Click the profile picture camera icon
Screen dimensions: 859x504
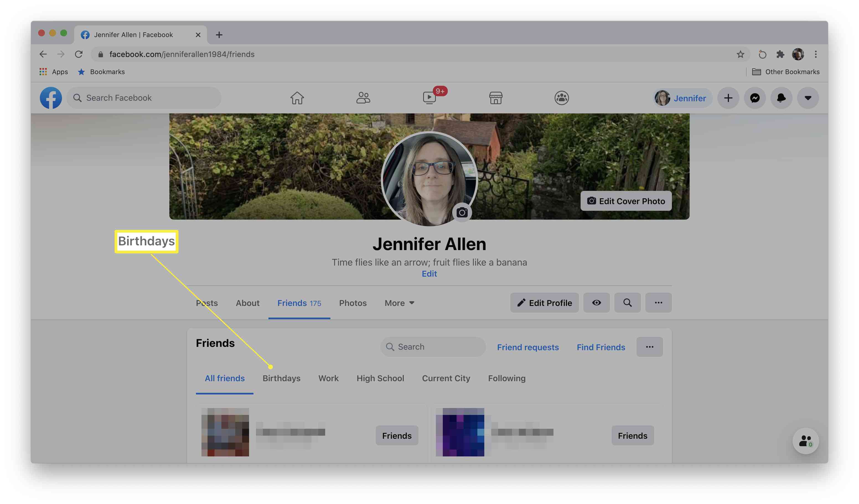point(462,211)
